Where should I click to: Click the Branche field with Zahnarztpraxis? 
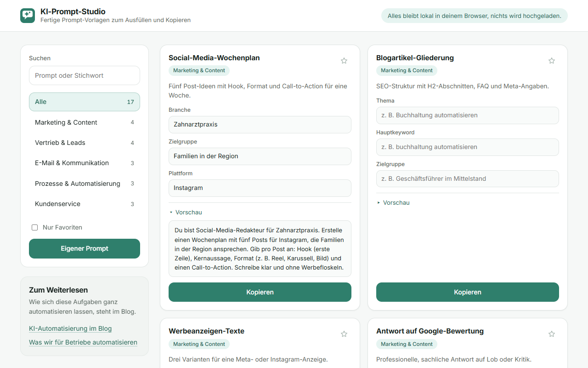(x=260, y=125)
